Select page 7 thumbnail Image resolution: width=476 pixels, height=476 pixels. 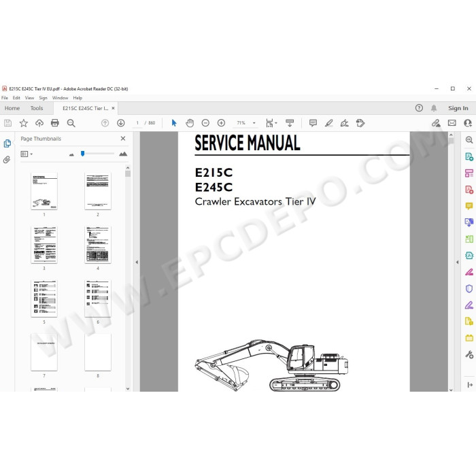tap(44, 352)
